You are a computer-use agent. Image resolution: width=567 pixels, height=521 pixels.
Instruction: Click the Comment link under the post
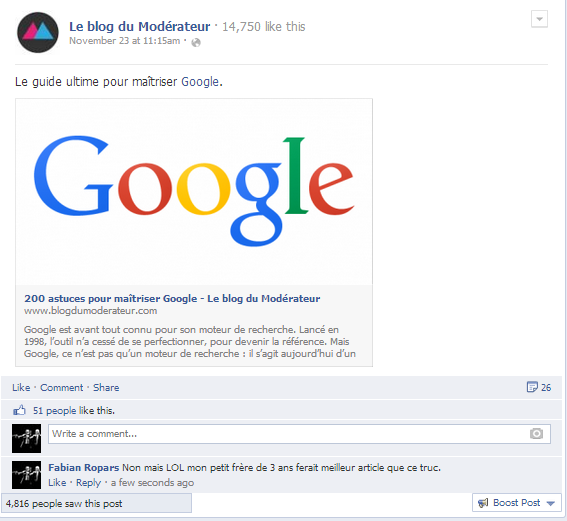coord(61,388)
